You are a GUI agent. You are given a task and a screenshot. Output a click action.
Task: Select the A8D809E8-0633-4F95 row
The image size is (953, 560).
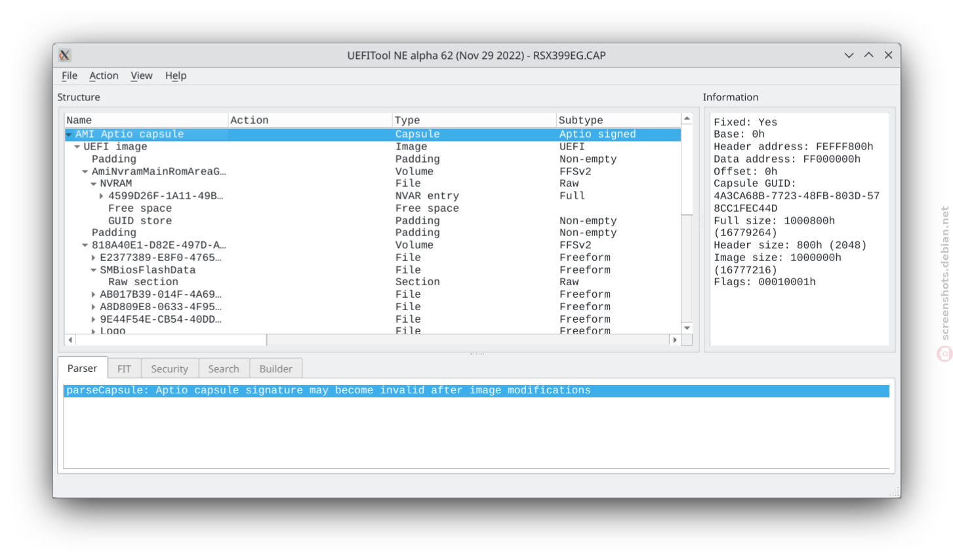point(373,307)
